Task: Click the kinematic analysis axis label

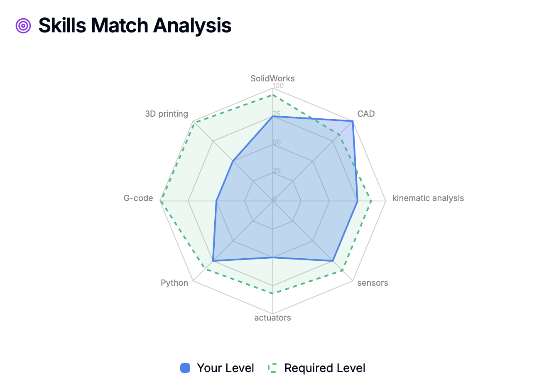Action: tap(428, 198)
